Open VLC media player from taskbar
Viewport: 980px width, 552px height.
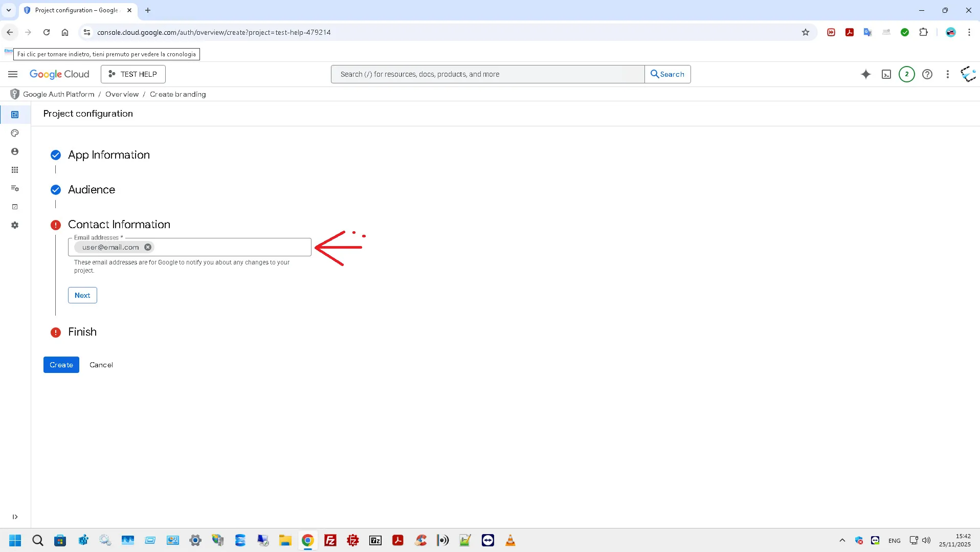pyautogui.click(x=510, y=540)
